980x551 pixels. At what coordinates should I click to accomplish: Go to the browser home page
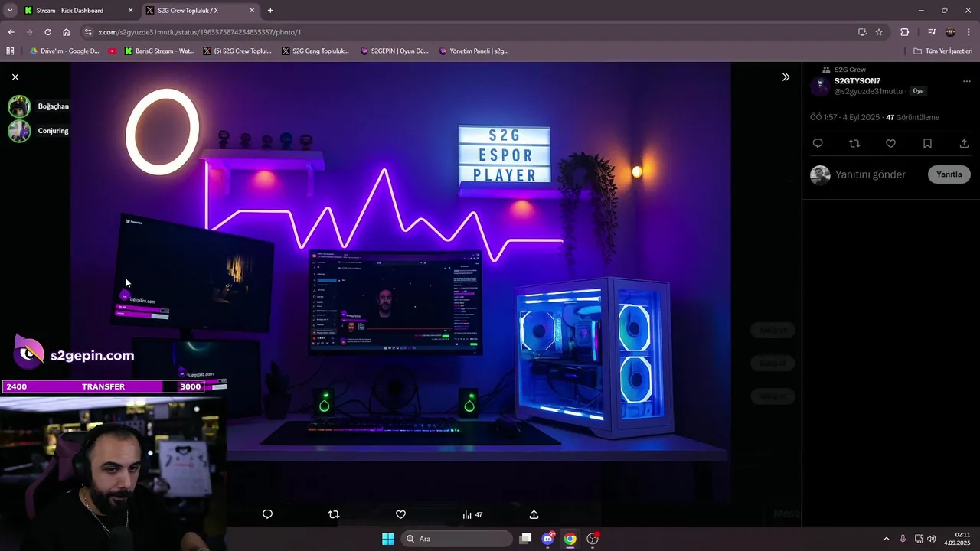click(x=67, y=32)
